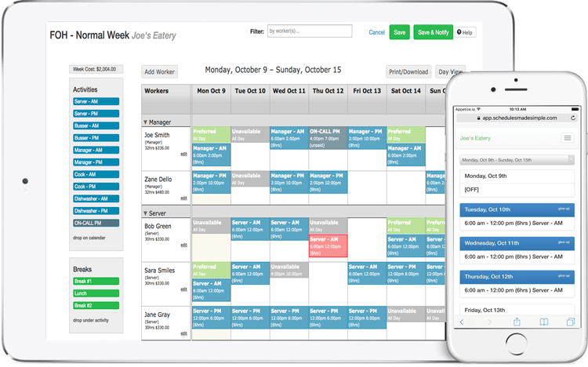Collapse the Manager group
The image size is (588, 367).
[x=145, y=122]
